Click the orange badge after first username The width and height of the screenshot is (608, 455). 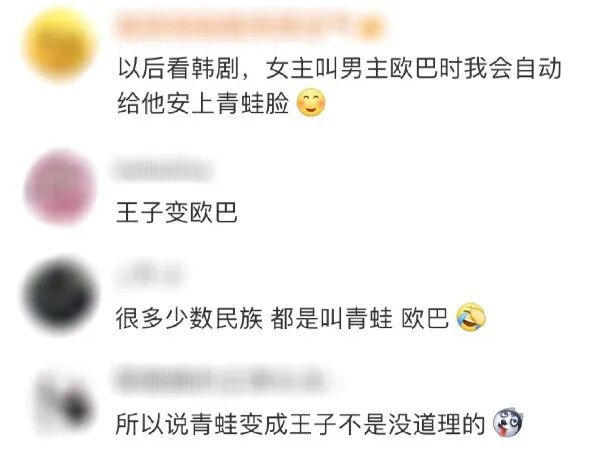(x=371, y=28)
